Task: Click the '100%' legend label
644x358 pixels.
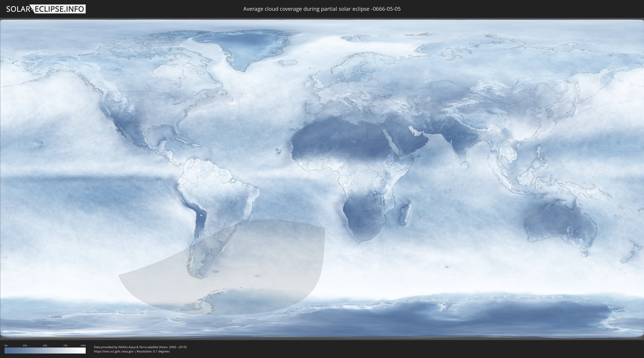Action: [x=83, y=345]
